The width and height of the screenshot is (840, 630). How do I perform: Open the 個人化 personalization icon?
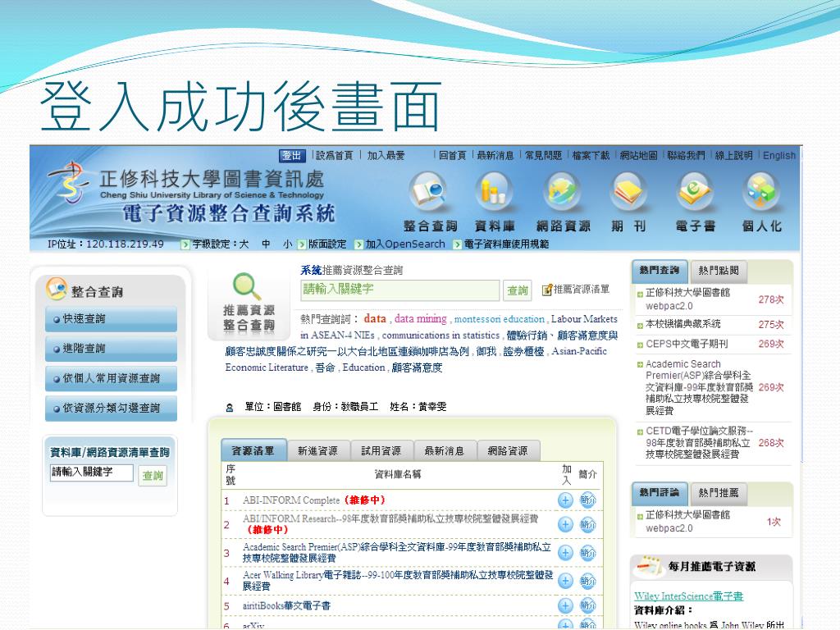point(761,190)
